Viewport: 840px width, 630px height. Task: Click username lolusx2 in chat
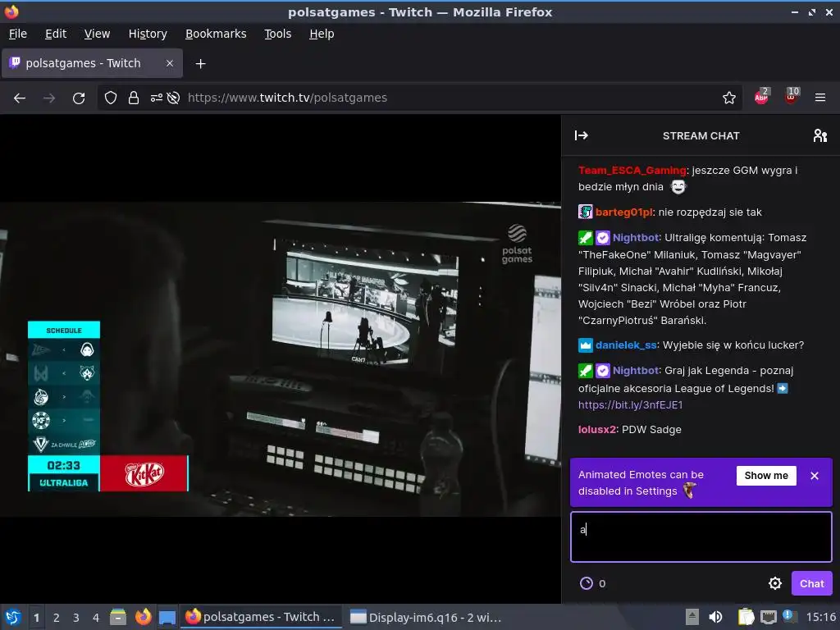(x=597, y=430)
